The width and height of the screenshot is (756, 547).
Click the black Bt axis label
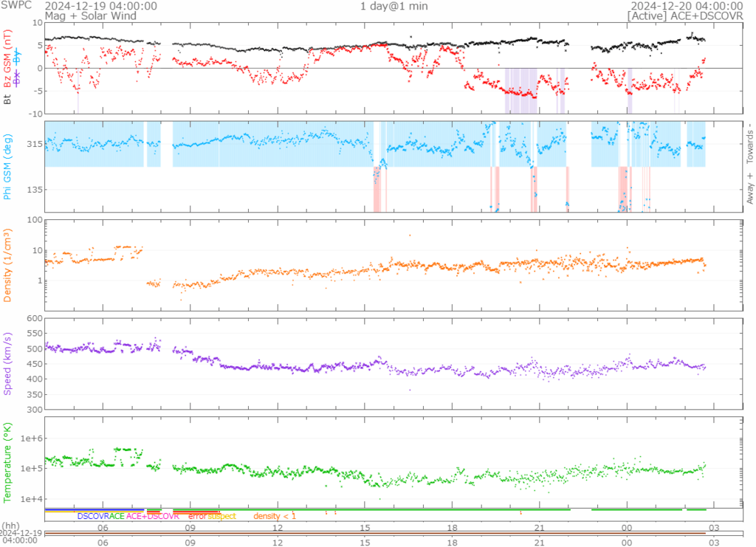pyautogui.click(x=8, y=99)
